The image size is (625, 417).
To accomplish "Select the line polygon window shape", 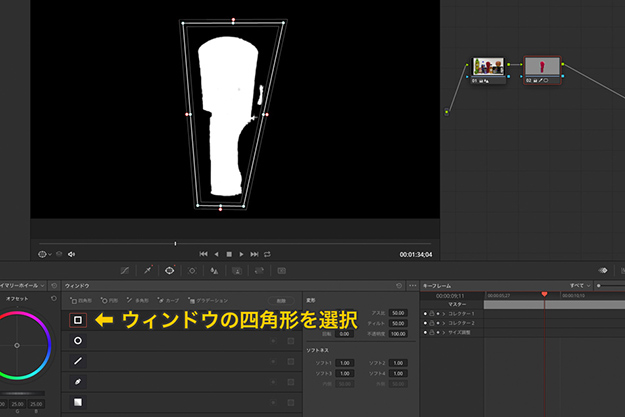I will 78,361.
